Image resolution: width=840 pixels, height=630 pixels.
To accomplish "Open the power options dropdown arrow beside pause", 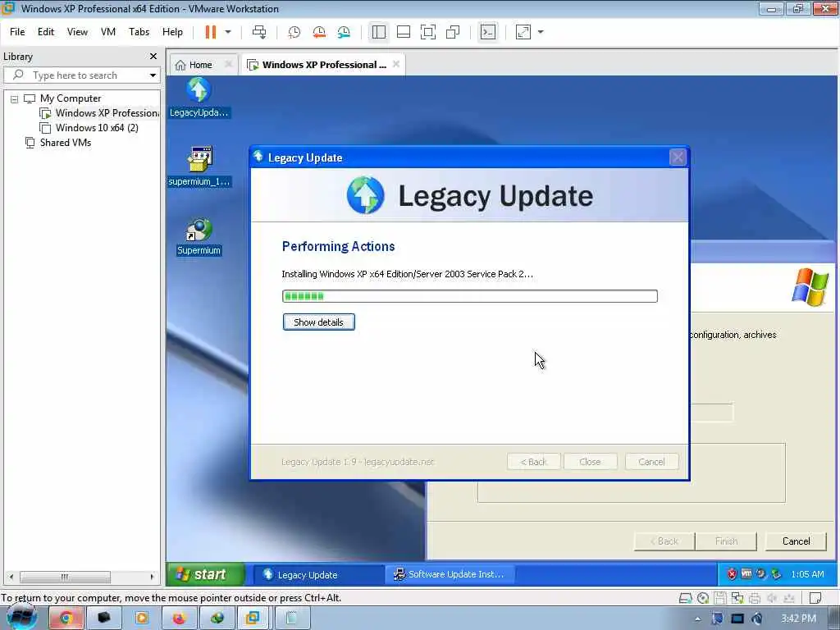I will click(x=228, y=32).
